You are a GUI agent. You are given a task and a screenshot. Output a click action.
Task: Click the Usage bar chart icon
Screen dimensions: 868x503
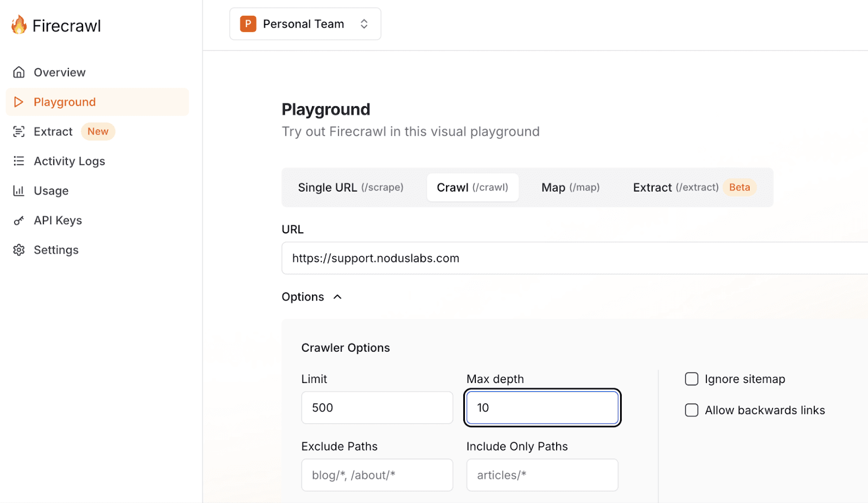pos(19,190)
